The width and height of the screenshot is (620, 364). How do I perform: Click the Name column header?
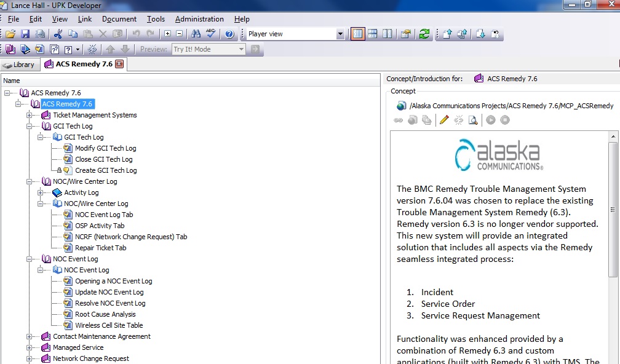point(191,81)
